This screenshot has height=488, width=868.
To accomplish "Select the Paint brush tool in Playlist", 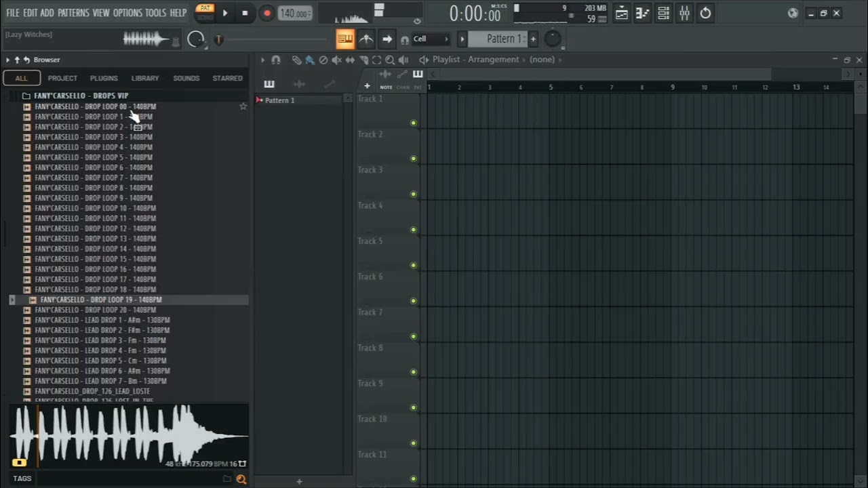I will pyautogui.click(x=309, y=60).
